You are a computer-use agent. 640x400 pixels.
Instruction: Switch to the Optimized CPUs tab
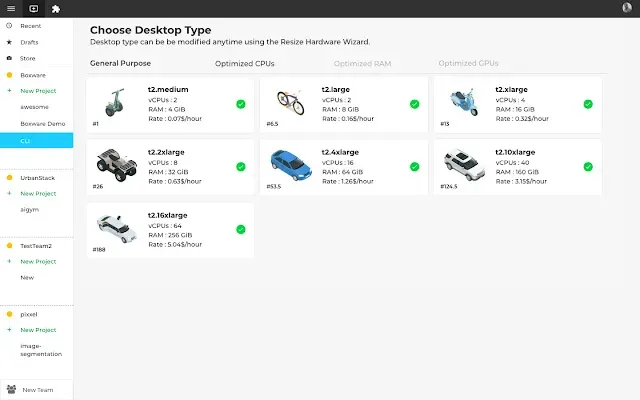(244, 64)
